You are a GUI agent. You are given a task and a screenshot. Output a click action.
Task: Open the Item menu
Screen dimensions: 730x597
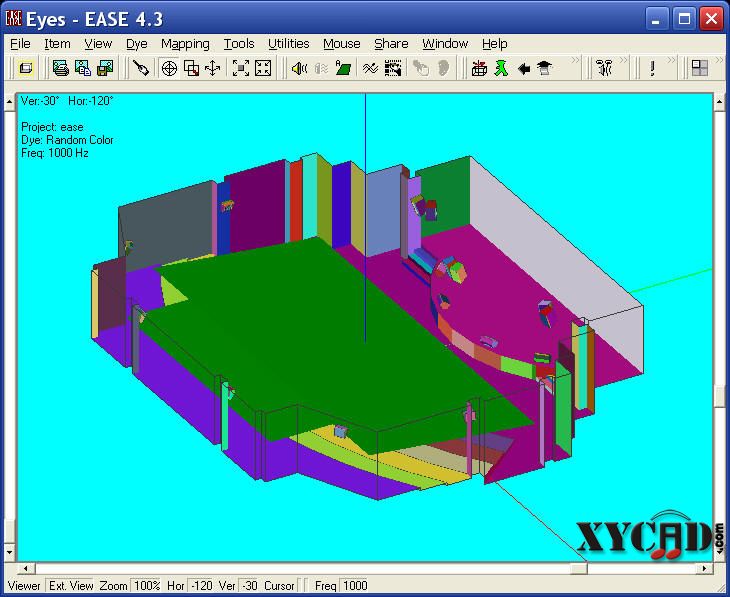coord(57,44)
